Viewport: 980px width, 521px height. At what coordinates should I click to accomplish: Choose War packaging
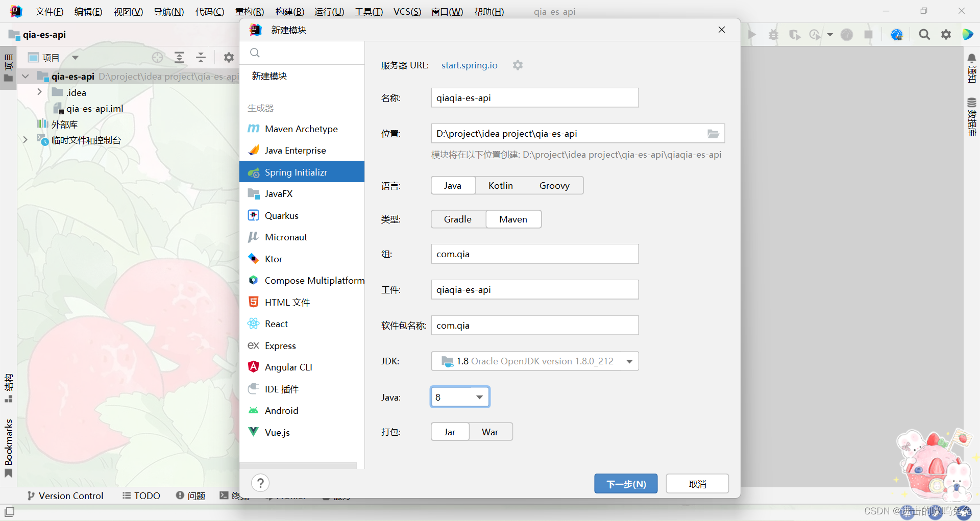490,432
